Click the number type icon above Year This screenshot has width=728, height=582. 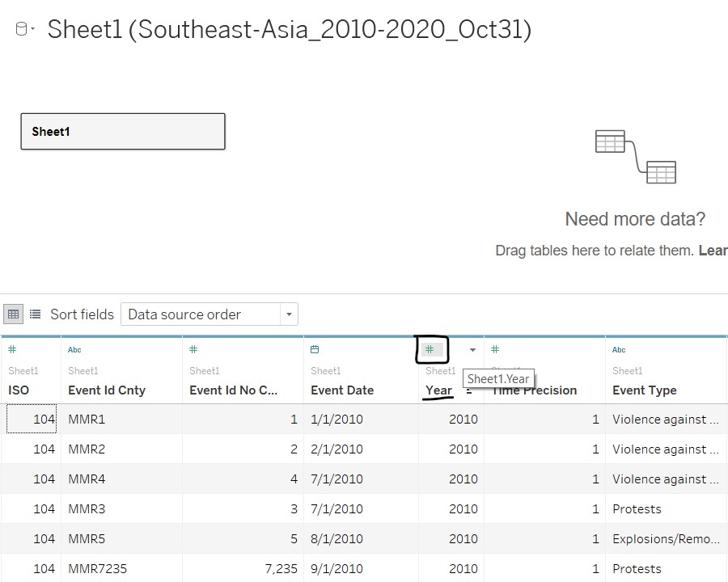coord(430,350)
